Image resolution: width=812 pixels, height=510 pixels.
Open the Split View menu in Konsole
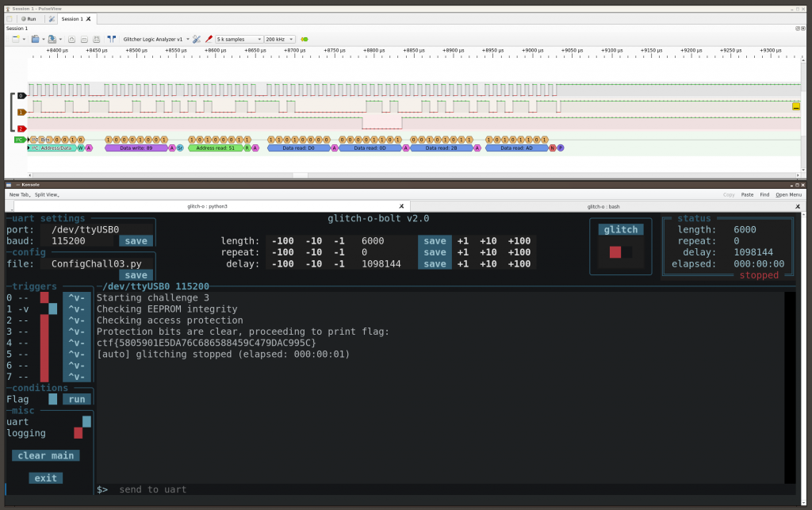click(47, 194)
